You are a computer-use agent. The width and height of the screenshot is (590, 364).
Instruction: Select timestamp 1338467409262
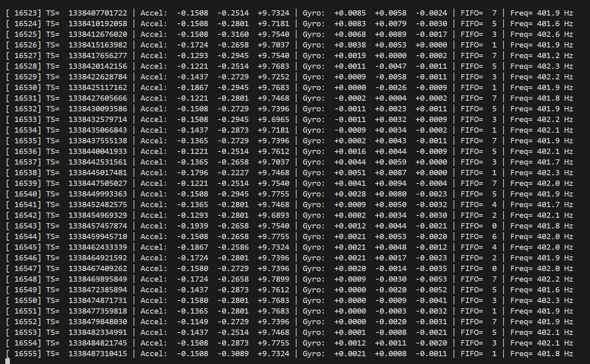pos(98,268)
